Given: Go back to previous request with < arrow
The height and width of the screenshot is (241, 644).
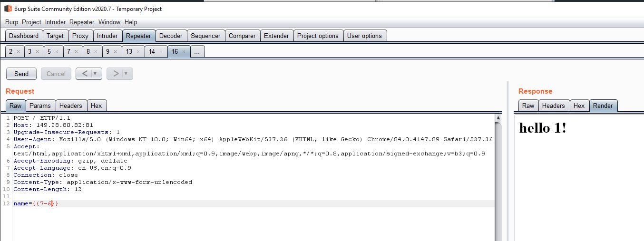Looking at the screenshot, I should [84, 74].
